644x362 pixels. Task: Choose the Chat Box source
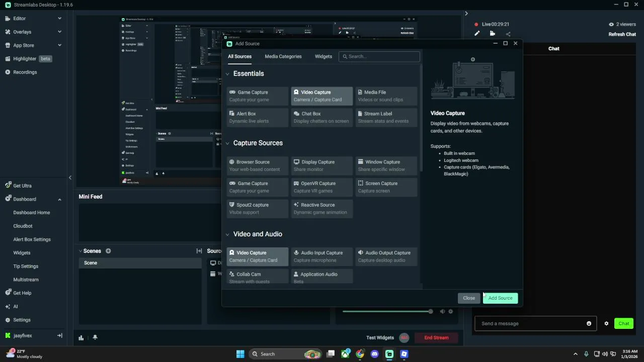[322, 117]
